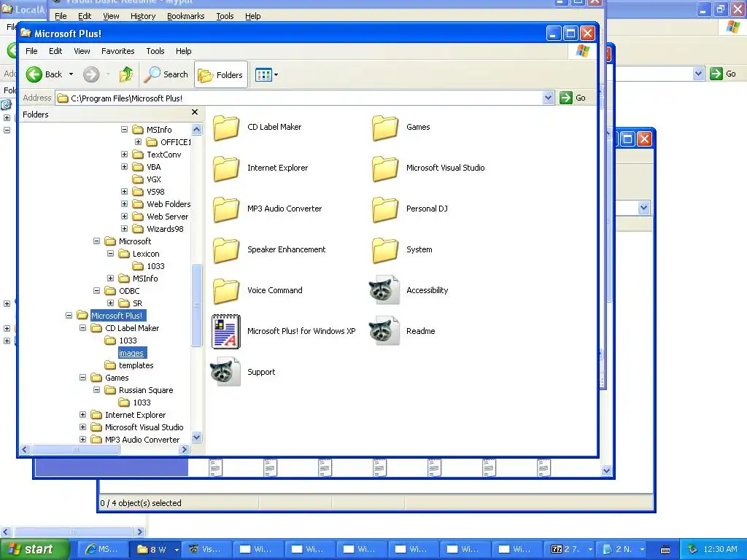Expand the Web Folders tree node
The width and height of the screenshot is (747, 560).
tap(124, 204)
